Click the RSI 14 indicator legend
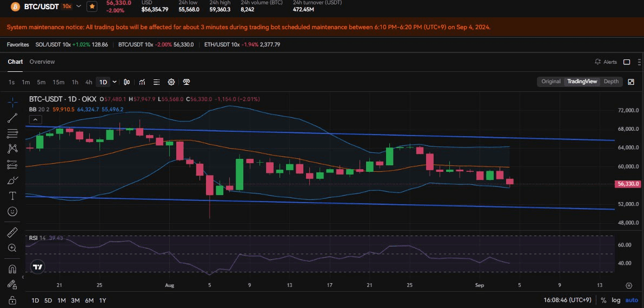This screenshot has height=308, width=644. (x=37, y=238)
